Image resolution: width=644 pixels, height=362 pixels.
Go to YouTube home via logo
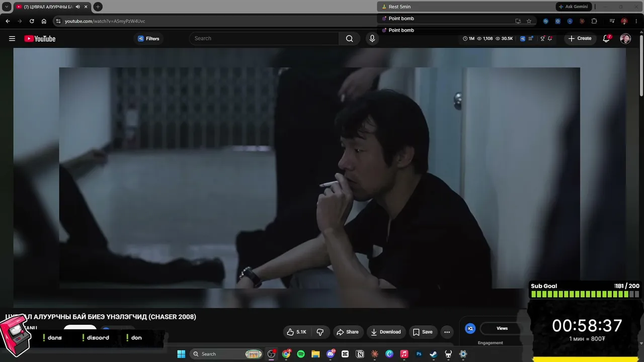40,39
